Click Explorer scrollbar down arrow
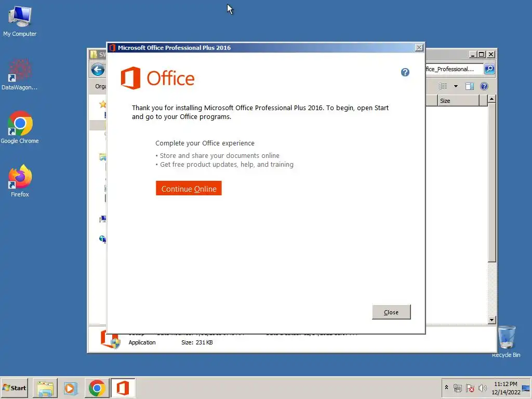This screenshot has width=532, height=399. 491,320
